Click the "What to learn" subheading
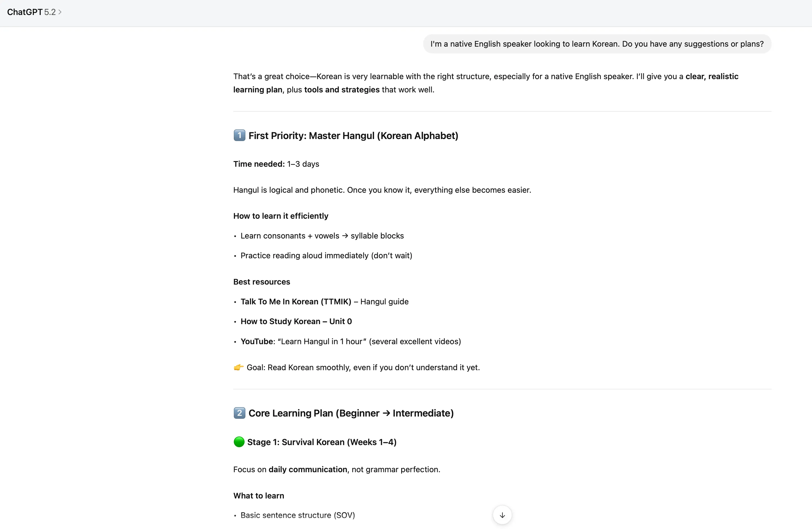The image size is (812, 529). (258, 496)
